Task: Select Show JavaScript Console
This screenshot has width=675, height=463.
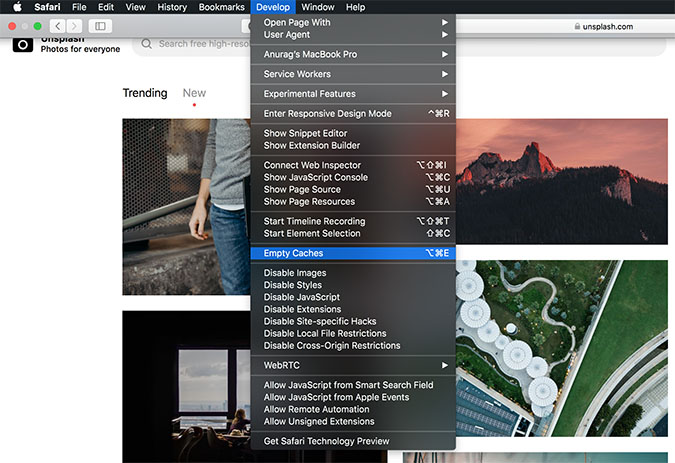Action: 316,177
